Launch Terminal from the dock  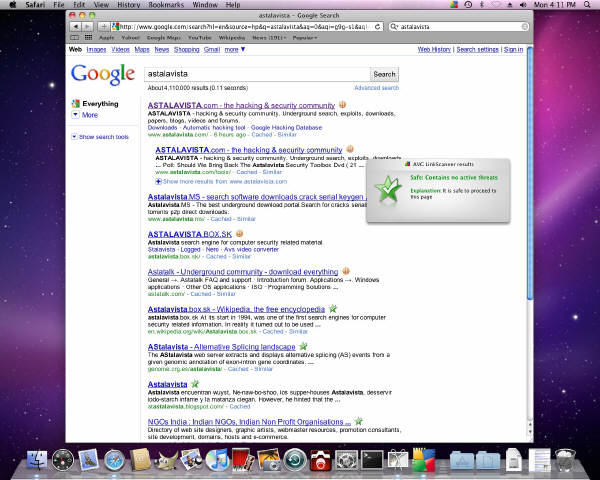pos(372,460)
